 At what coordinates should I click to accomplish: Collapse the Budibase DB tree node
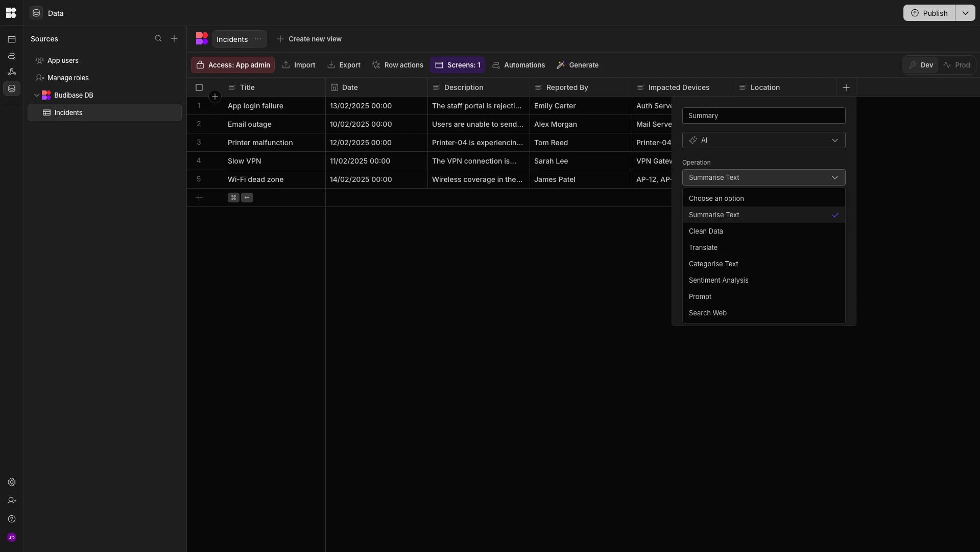tap(37, 95)
